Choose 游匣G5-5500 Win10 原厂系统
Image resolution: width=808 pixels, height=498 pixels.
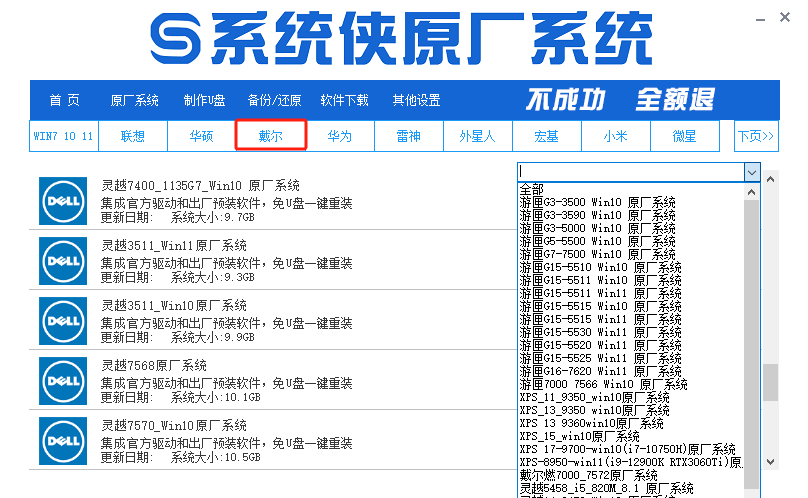coord(631,241)
